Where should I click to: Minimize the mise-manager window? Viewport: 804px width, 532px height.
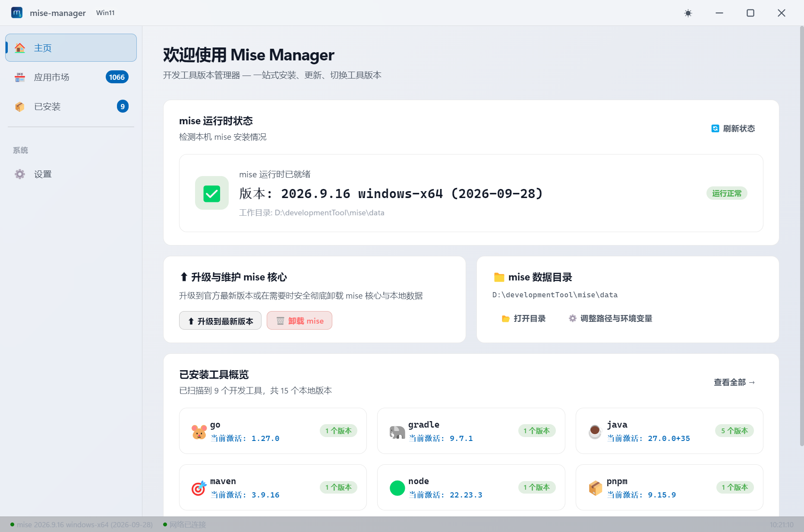point(719,13)
